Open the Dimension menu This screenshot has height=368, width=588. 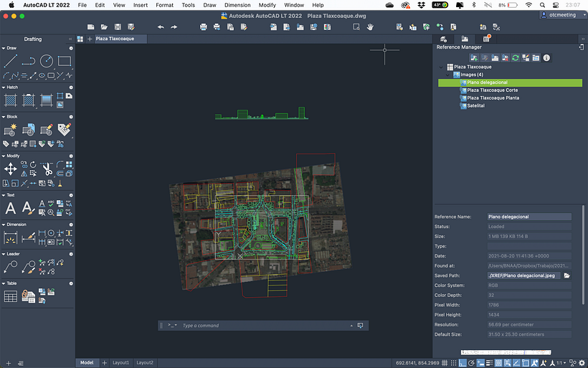coord(237,5)
